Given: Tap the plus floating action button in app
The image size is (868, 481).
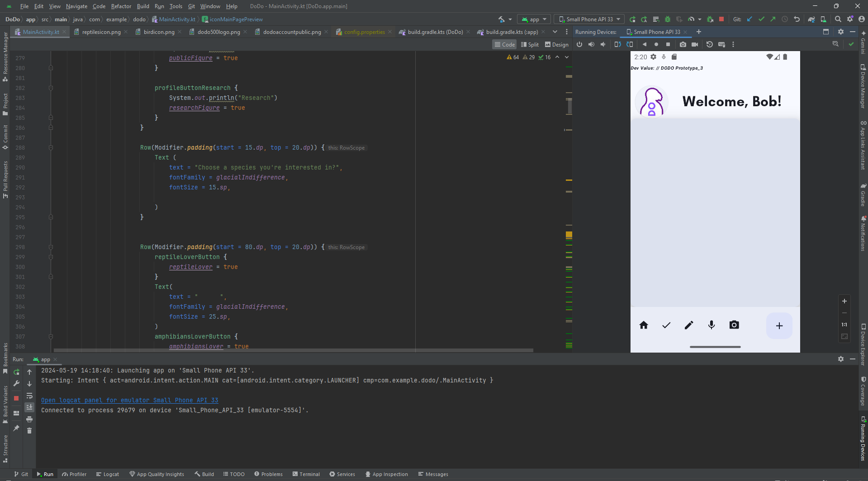Looking at the screenshot, I should [x=779, y=325].
